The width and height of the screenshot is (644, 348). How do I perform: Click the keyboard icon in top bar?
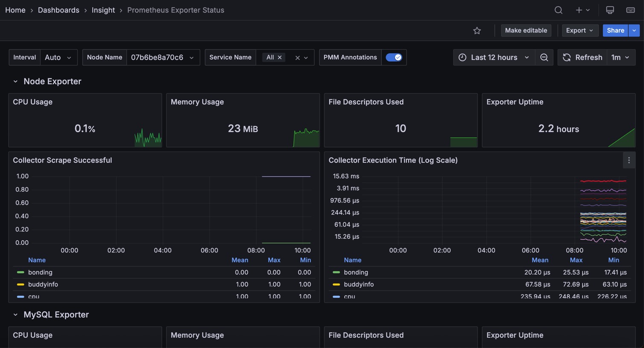(x=630, y=10)
